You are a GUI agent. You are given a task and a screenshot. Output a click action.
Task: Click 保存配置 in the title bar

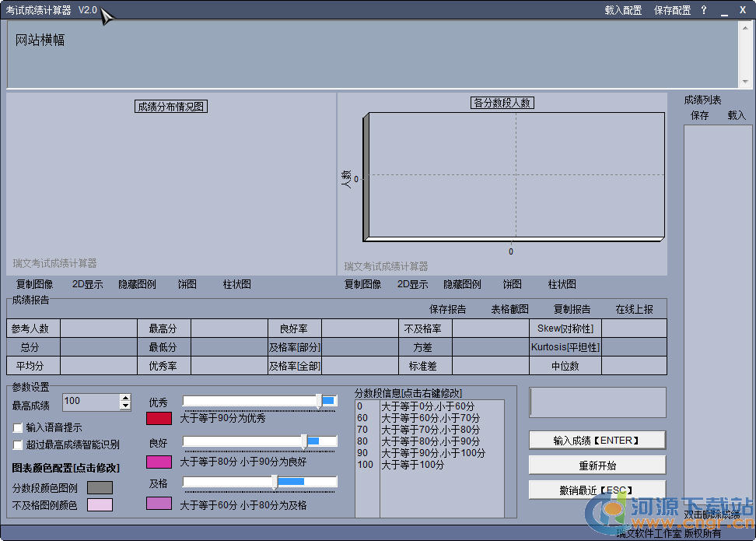pyautogui.click(x=672, y=10)
